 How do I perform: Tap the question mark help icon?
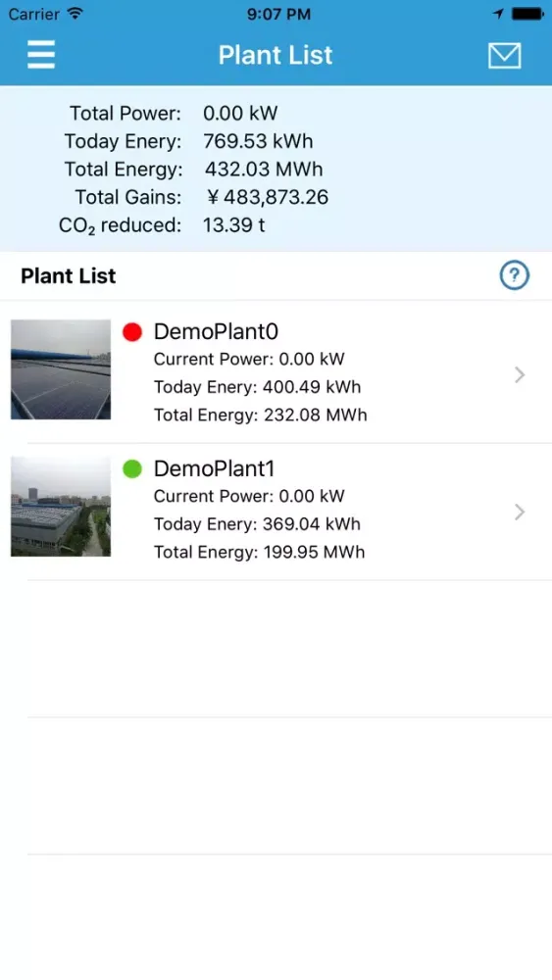click(515, 275)
